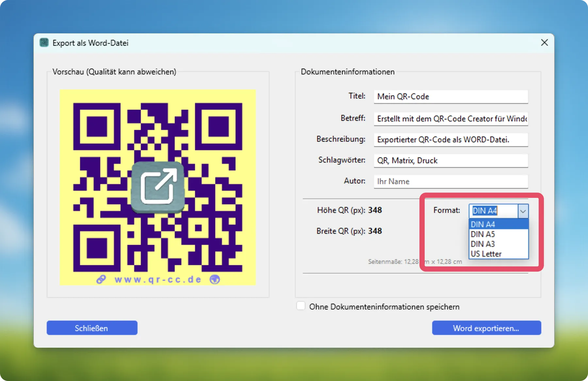588x381 pixels.
Task: Click the QR code preview image
Action: tap(158, 187)
